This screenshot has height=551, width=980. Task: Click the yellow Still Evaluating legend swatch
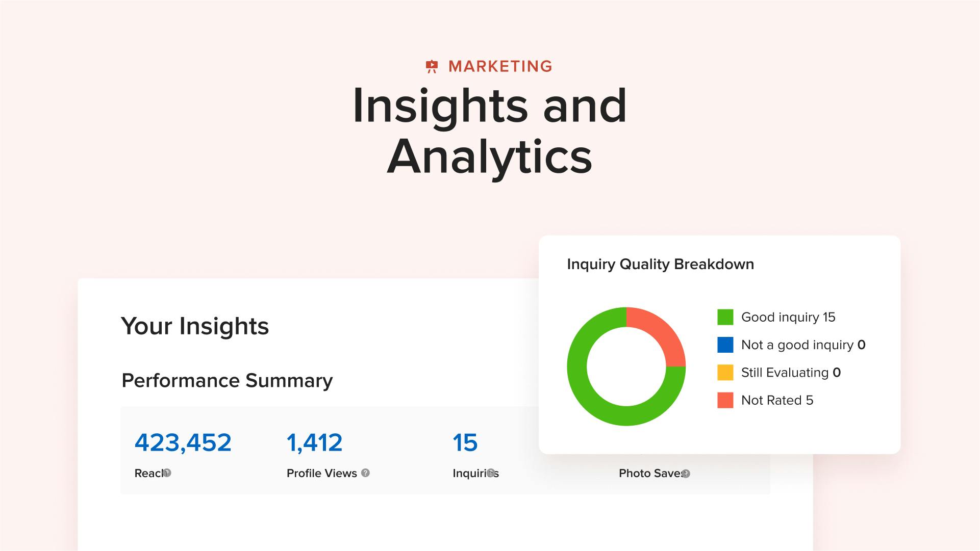coord(725,373)
